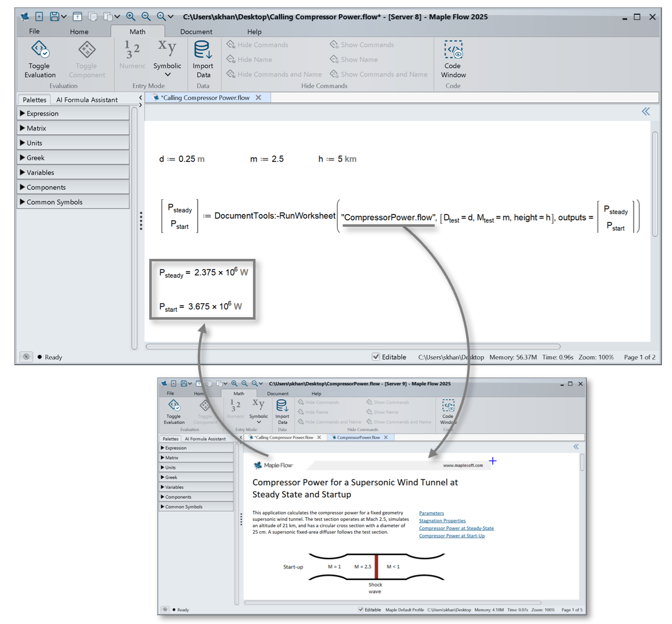Toggle the Editable checkbox in the upper window
Screen dimensions: 672x624
coord(376,357)
